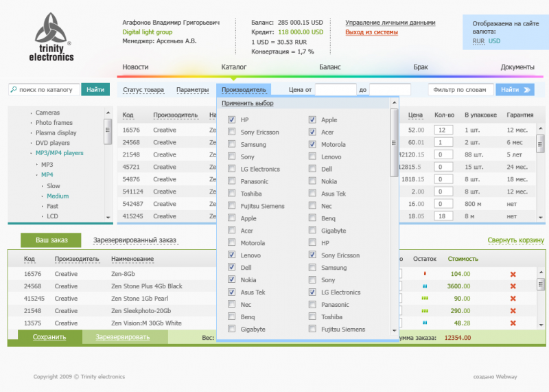
Task: Click scroll-up arrow of product table
Action: tap(541, 128)
